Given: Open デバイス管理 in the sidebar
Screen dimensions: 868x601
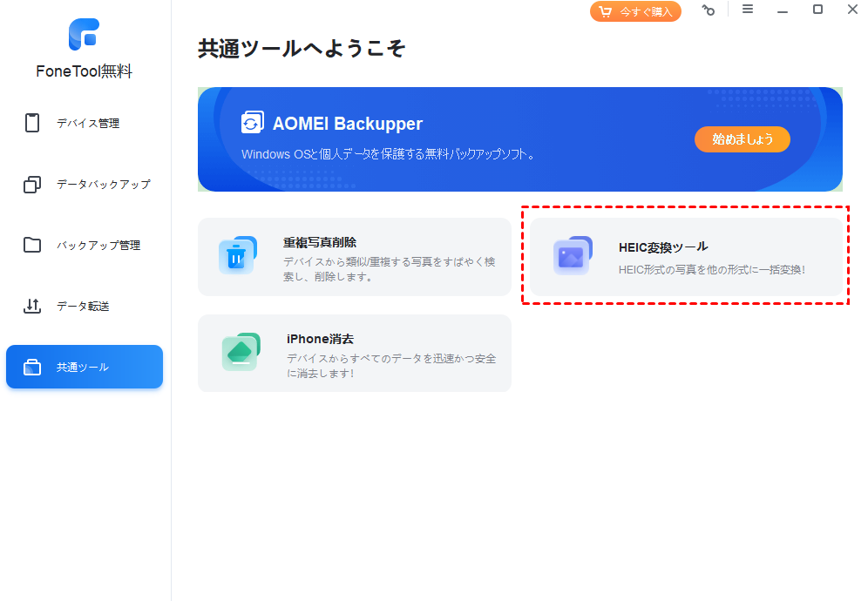Looking at the screenshot, I should [85, 123].
